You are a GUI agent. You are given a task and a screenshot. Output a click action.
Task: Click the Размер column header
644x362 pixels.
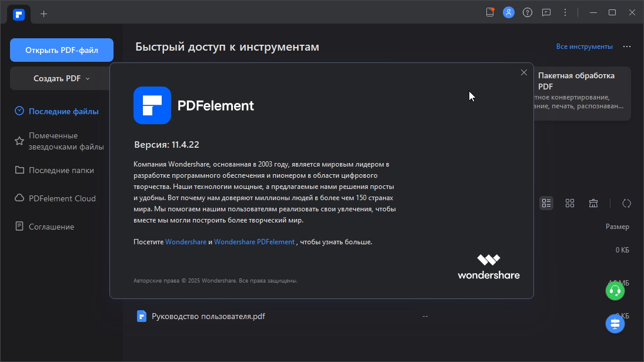618,227
